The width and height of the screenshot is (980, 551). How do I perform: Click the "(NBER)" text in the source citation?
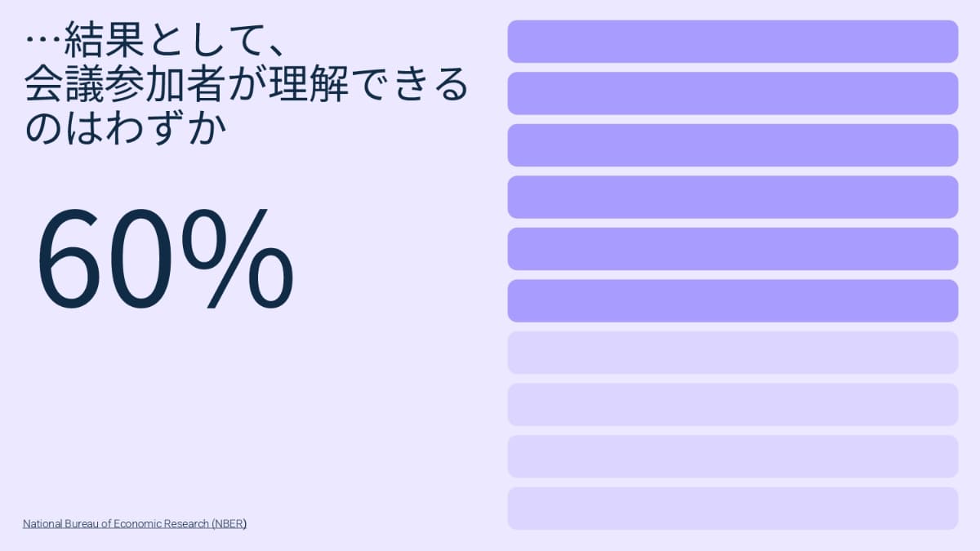(x=229, y=523)
